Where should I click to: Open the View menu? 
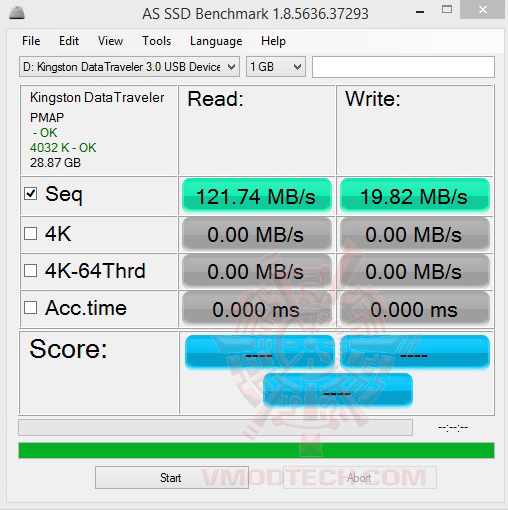[110, 41]
